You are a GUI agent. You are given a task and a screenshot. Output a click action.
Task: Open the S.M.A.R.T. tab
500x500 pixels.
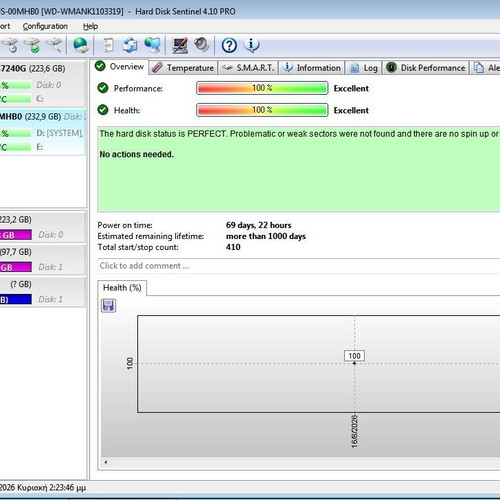[248, 68]
